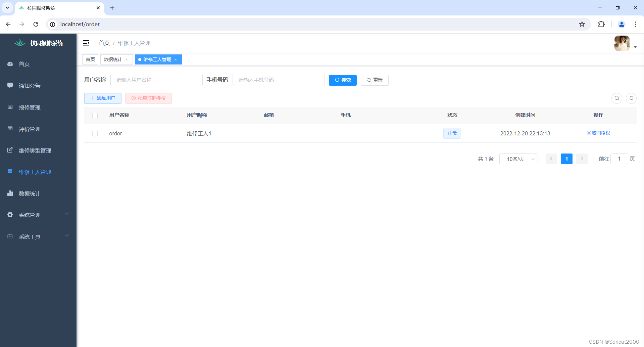Click the 添加用户 button
This screenshot has height=347, width=644.
[103, 98]
